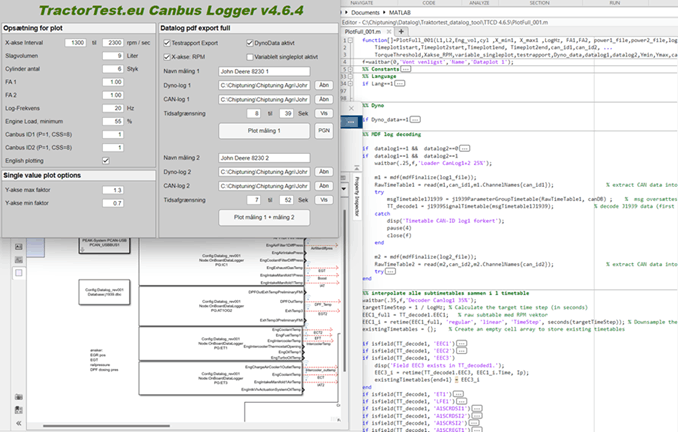Toggle the X-akse: RPM checkbox
The height and width of the screenshot is (432, 678).
[167, 57]
